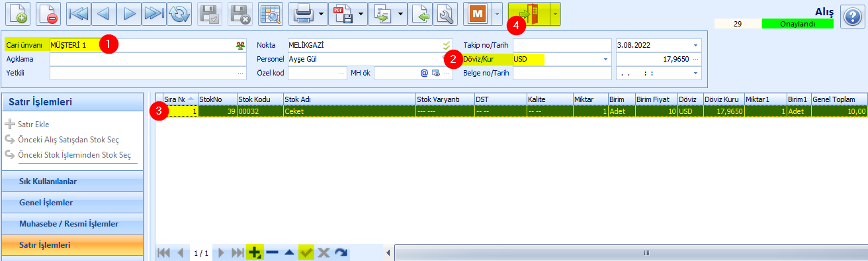Click the Takip no input field
Screen dimensions: 868x261
click(x=562, y=45)
